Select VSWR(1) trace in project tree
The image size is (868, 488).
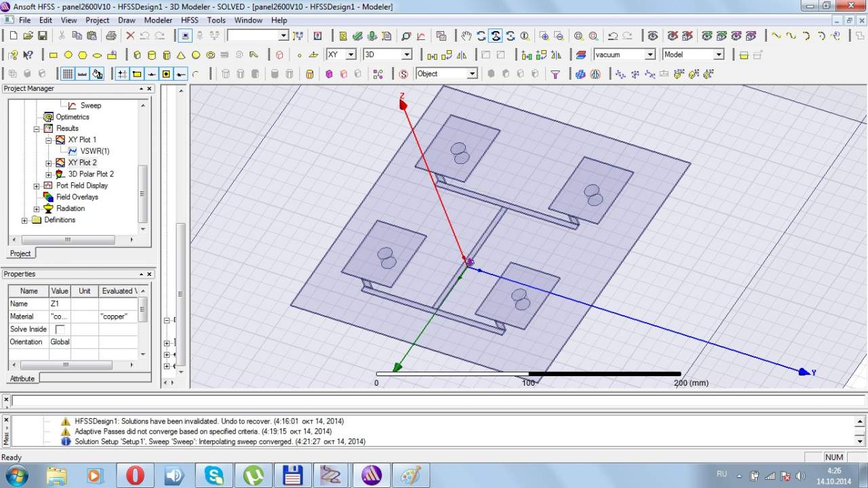[x=94, y=151]
